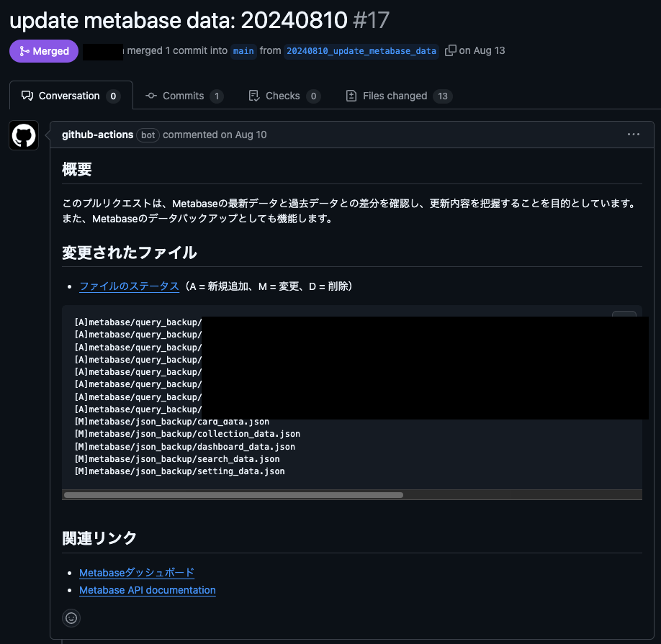The width and height of the screenshot is (661, 644).
Task: Open github-actions author profile link
Action: click(97, 135)
